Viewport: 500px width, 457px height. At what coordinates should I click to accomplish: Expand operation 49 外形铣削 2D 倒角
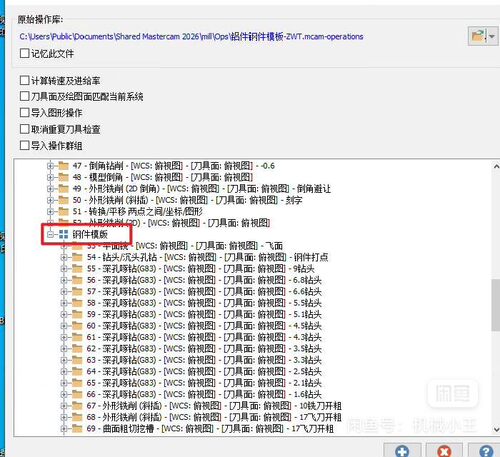coord(50,189)
